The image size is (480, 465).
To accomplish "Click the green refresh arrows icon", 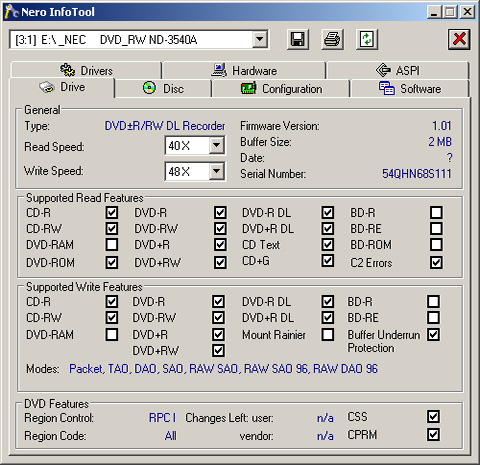I will click(x=367, y=40).
